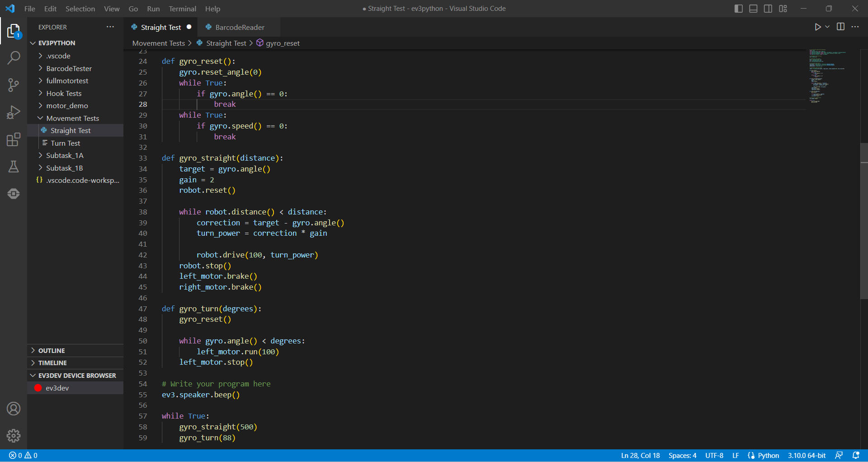The height and width of the screenshot is (462, 868).
Task: Open the Selection menu
Action: (x=80, y=9)
